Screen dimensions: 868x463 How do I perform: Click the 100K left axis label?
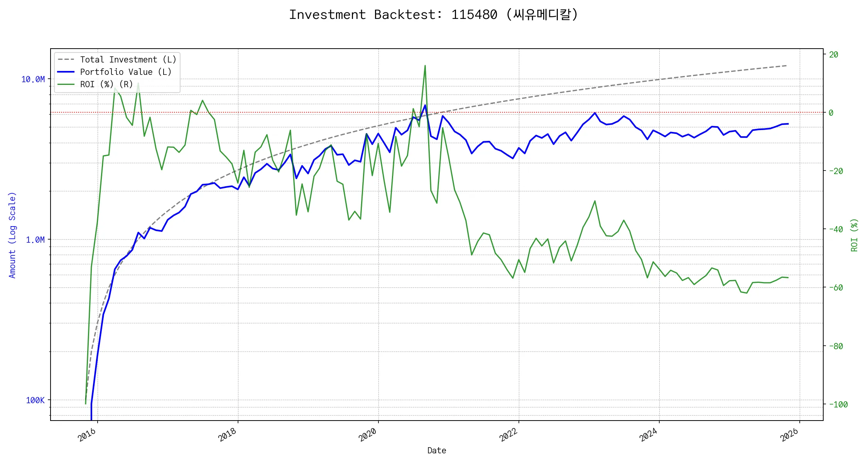click(35, 400)
